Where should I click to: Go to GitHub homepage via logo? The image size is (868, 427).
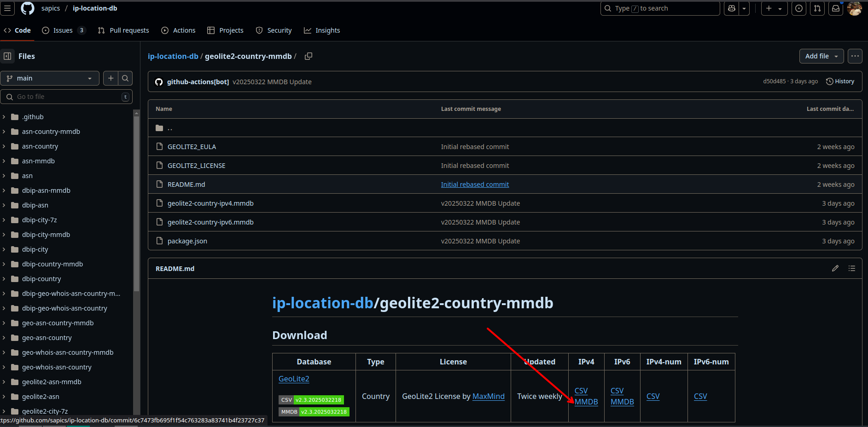tap(28, 8)
